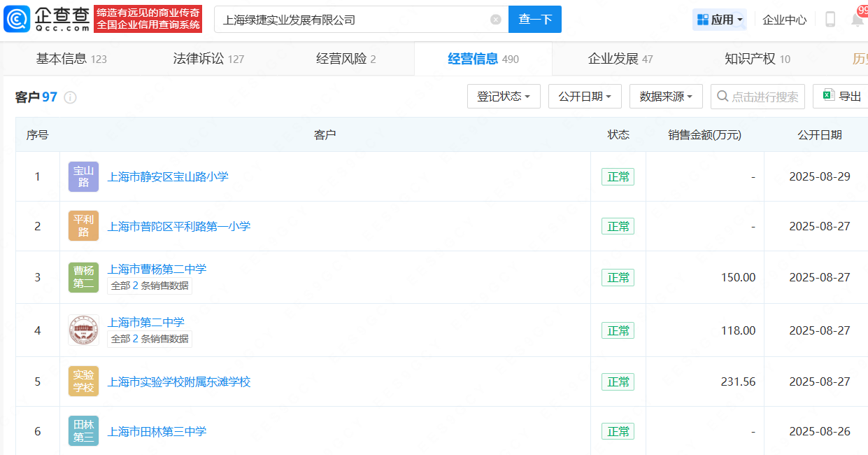Open 上海市第二中学 customer link
This screenshot has height=455, width=868.
[x=145, y=322]
